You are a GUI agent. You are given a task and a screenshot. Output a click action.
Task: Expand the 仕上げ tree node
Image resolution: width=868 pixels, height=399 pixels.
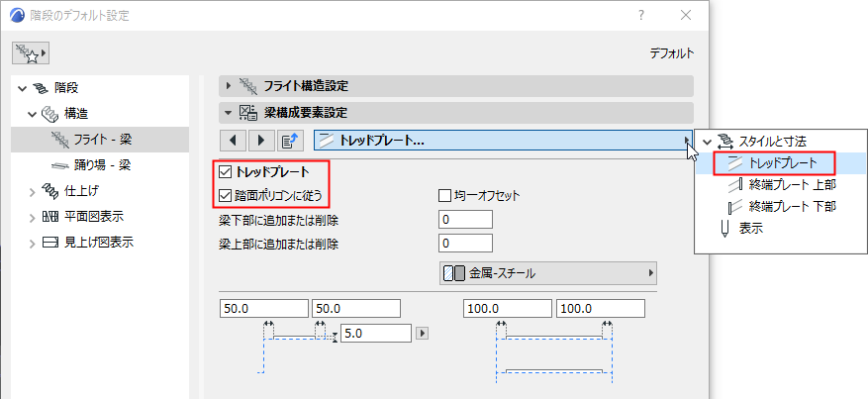(x=32, y=191)
